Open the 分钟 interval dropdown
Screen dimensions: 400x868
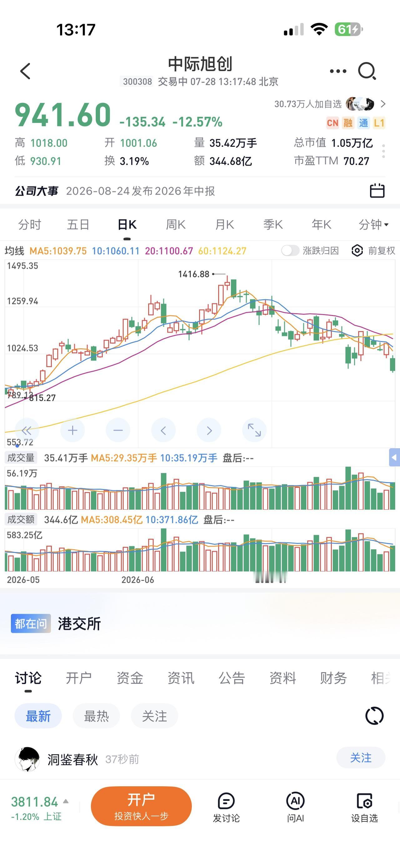[x=373, y=224]
